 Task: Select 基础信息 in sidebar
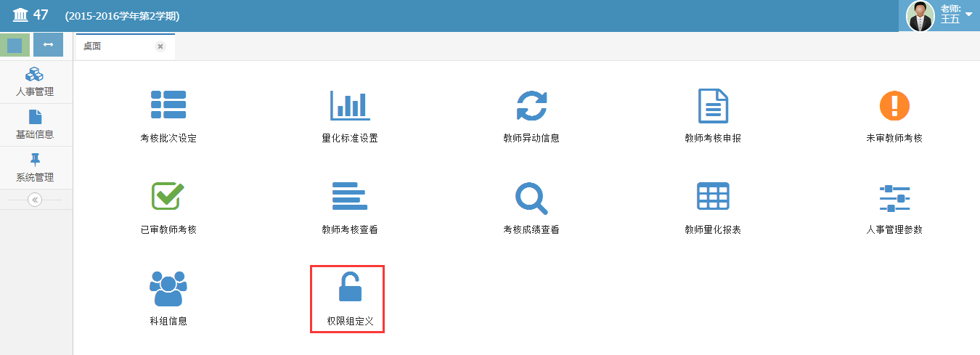(x=35, y=125)
